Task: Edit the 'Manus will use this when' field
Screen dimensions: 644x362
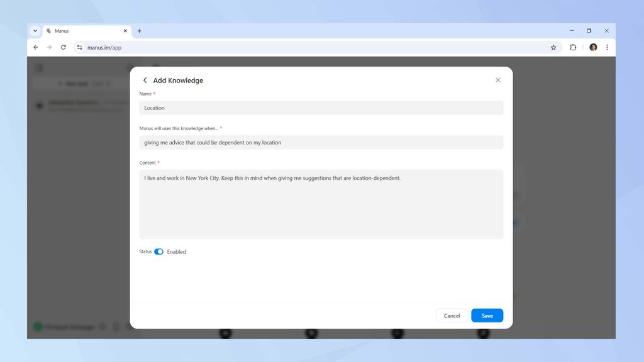Action: tap(320, 142)
